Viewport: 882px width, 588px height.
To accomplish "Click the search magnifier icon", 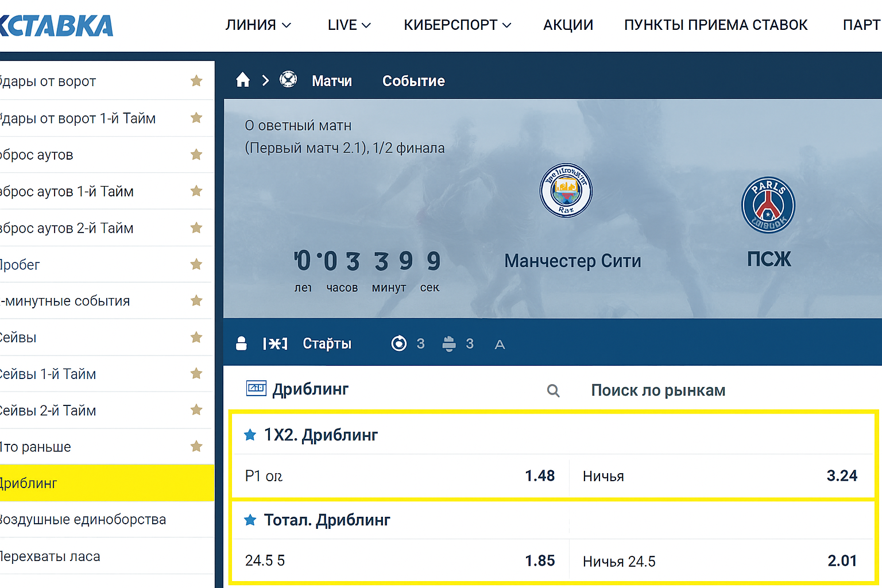I will pyautogui.click(x=553, y=391).
